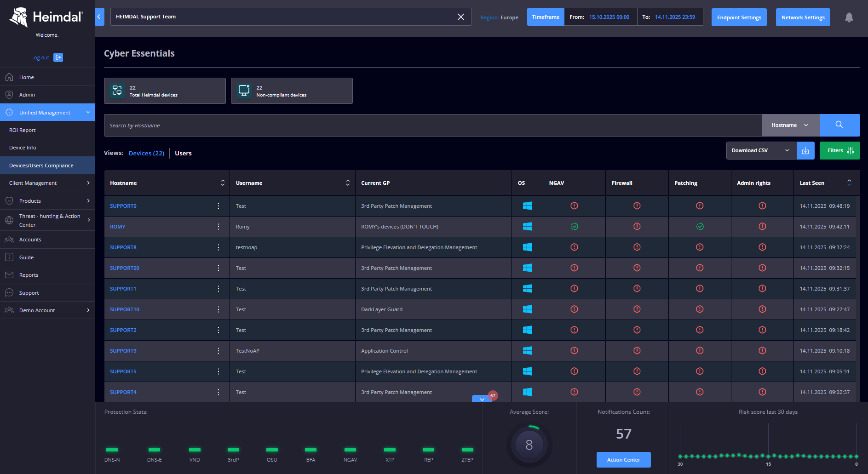Open the Download CSV dropdown
This screenshot has height=474, width=868.
(x=761, y=150)
